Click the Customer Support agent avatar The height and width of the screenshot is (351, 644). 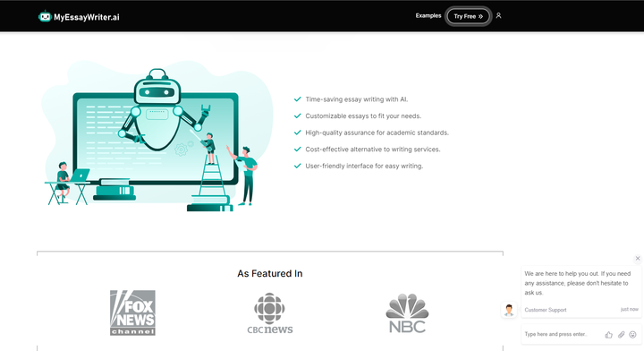click(x=509, y=310)
